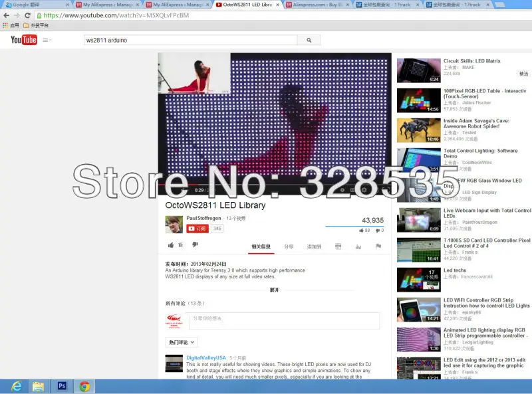Click the red subscribe 订阅 button
Image resolution: width=532 pixels, height=394 pixels.
[x=197, y=229]
